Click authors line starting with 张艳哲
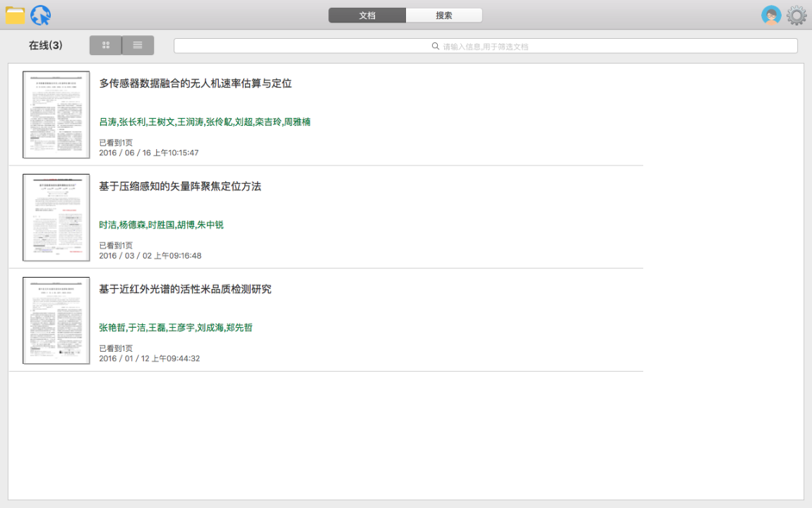This screenshot has height=508, width=812. [176, 328]
